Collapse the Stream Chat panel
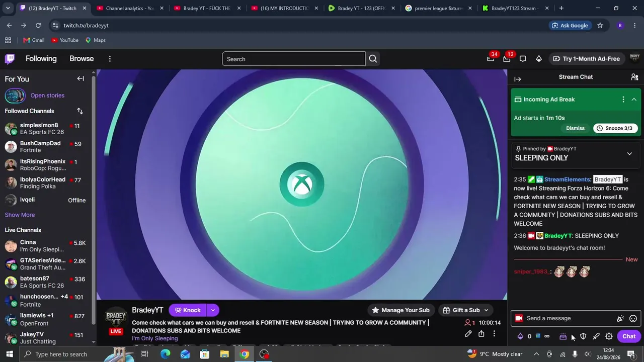Image resolution: width=644 pixels, height=362 pixels. tap(518, 79)
